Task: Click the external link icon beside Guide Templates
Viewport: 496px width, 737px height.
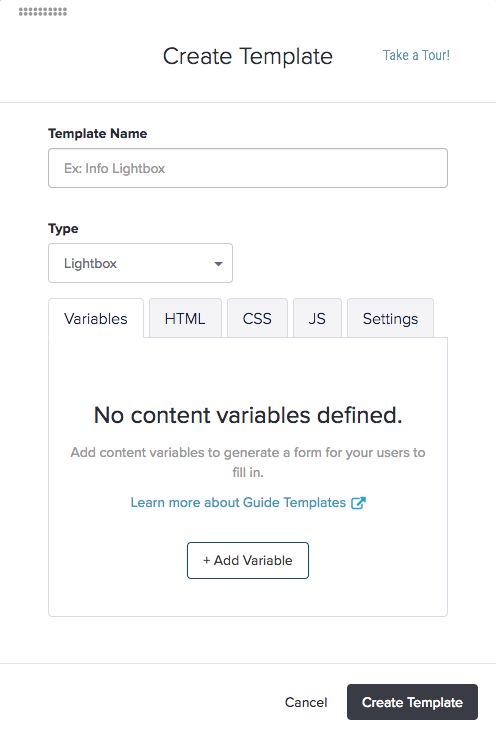Action: point(358,503)
